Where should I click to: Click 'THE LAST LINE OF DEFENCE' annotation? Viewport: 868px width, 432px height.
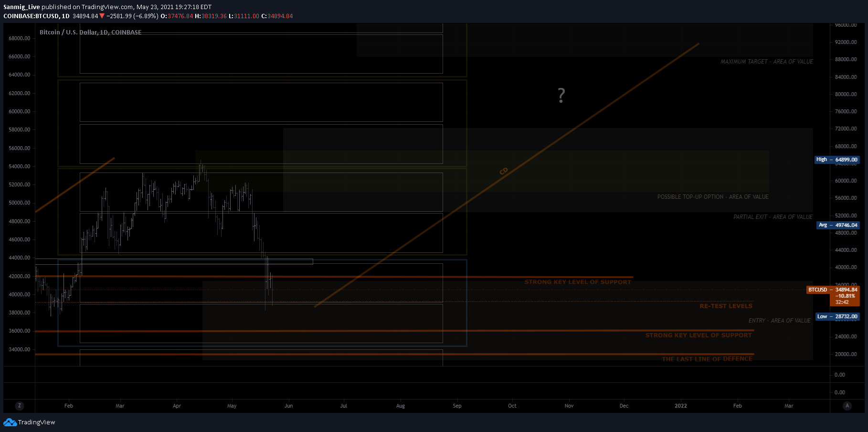pos(707,359)
